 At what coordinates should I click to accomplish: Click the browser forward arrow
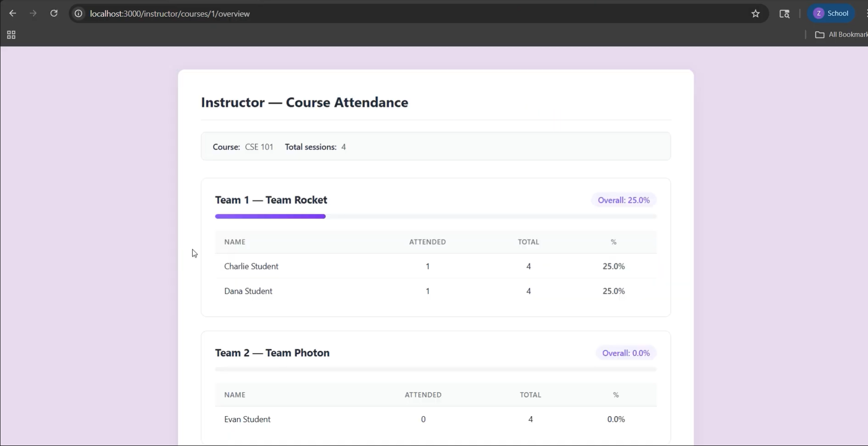(33, 13)
